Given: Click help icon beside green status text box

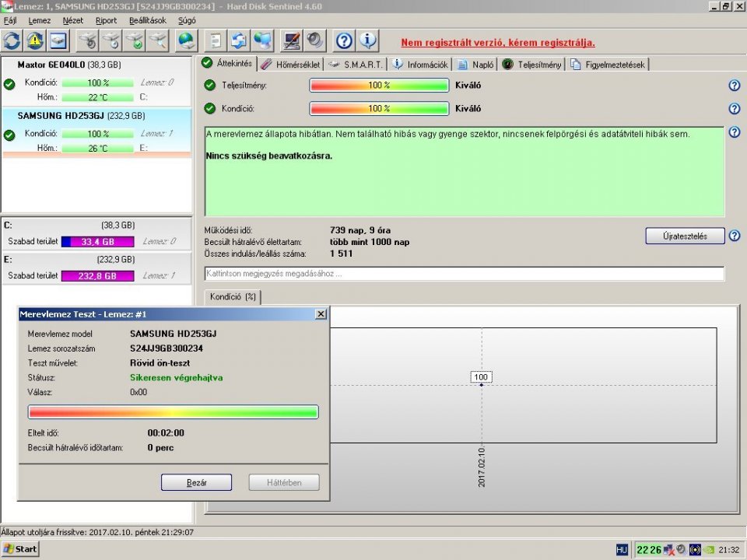Looking at the screenshot, I should (734, 132).
